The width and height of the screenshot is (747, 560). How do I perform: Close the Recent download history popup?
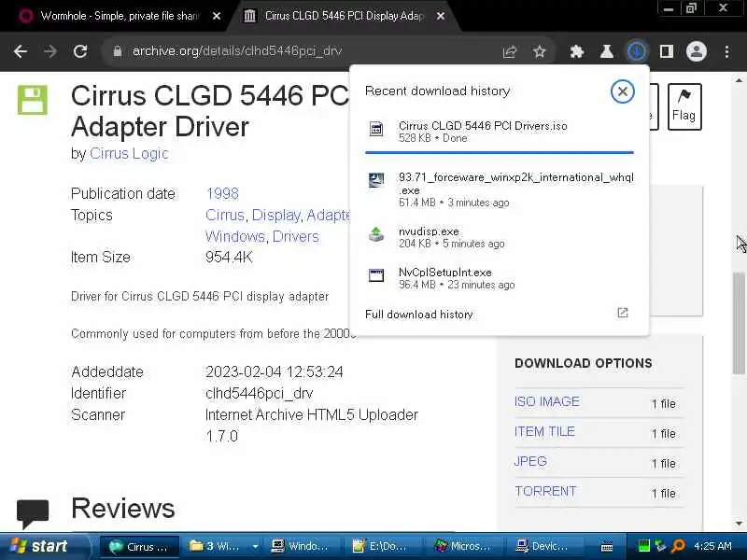[622, 91]
